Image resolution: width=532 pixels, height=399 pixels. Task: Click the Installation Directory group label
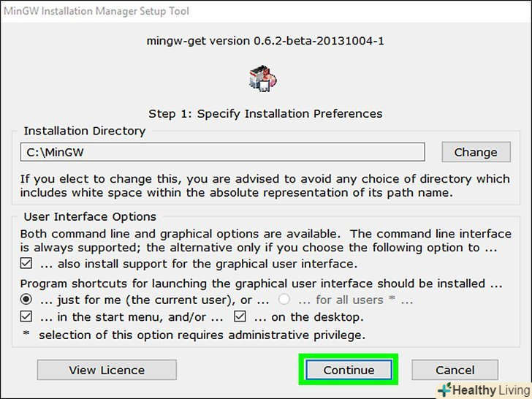coord(85,131)
